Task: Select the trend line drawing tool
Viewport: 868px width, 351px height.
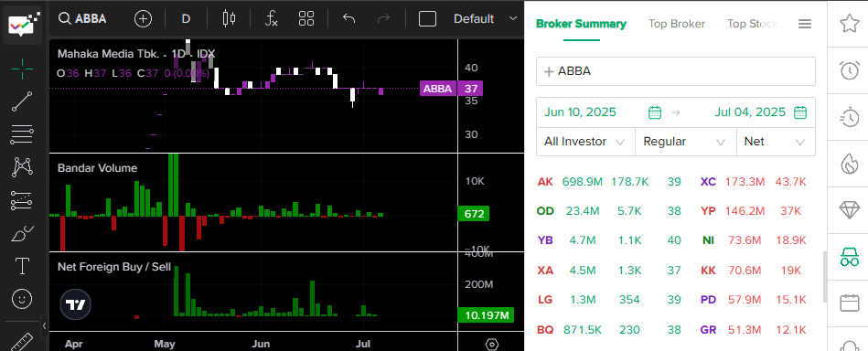Action: tap(22, 101)
